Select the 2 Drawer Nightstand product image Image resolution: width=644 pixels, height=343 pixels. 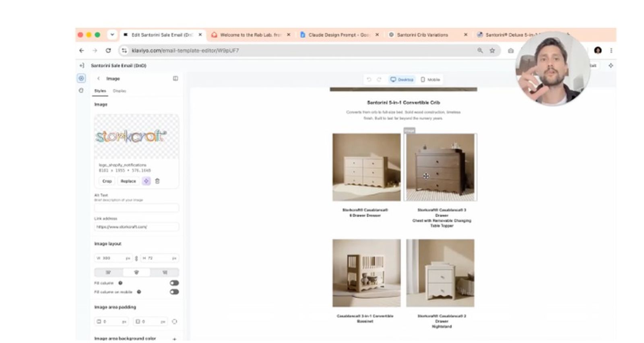pyautogui.click(x=440, y=273)
